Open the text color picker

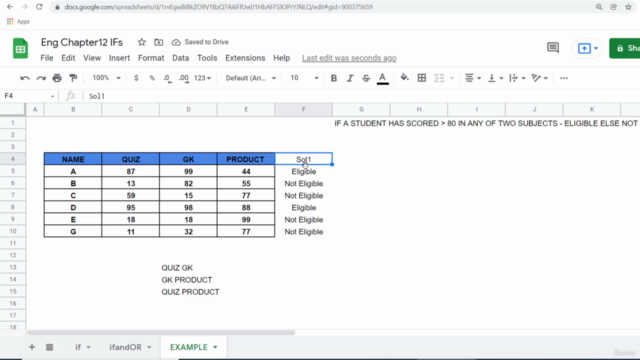pos(382,78)
